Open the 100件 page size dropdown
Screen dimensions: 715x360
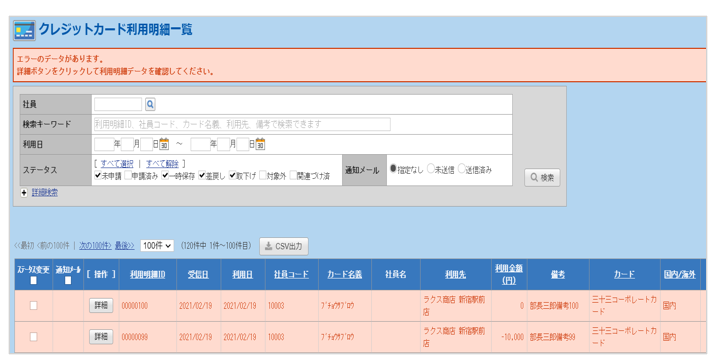click(157, 245)
